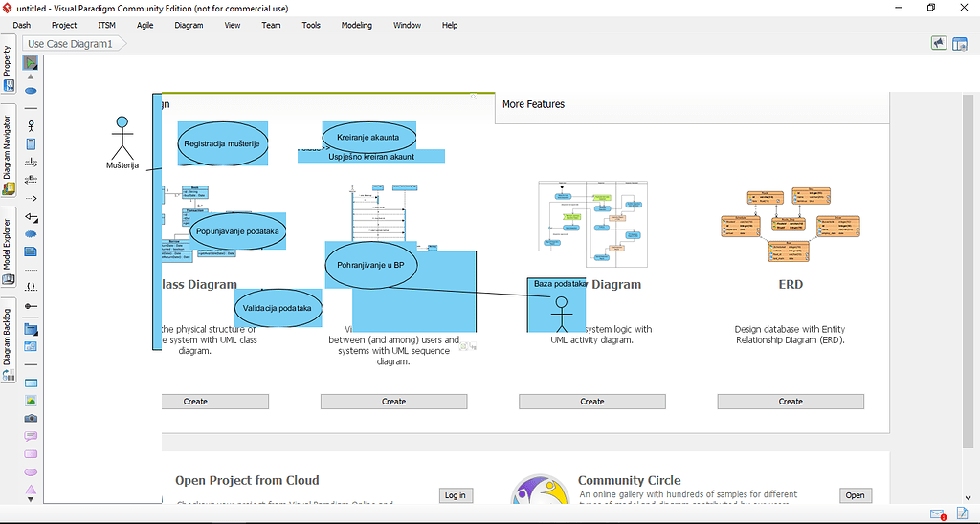This screenshot has height=524, width=980.
Task: Click Create button under ERD
Action: click(x=791, y=402)
